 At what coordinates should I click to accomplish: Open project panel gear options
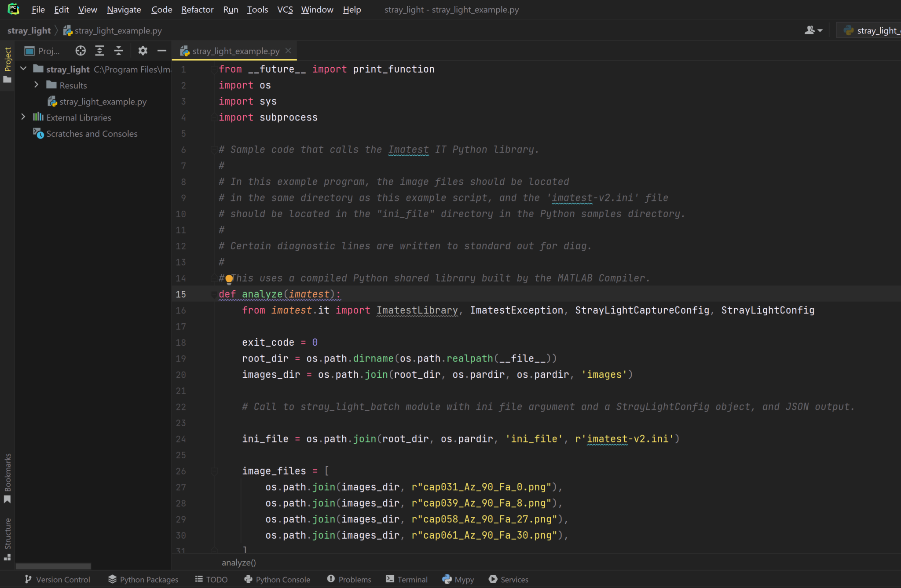143,51
